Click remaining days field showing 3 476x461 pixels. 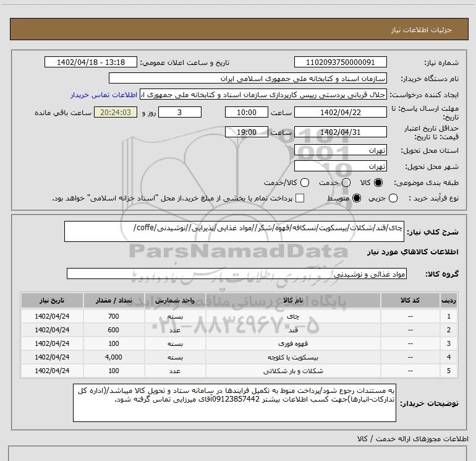tap(180, 113)
